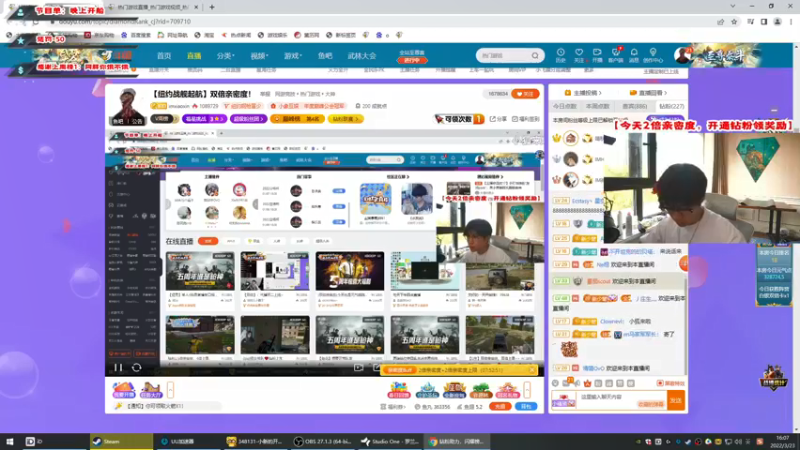Viewport: 800px width, 450px height.
Task: Click the browser share icon in address bar
Action: click(720, 22)
